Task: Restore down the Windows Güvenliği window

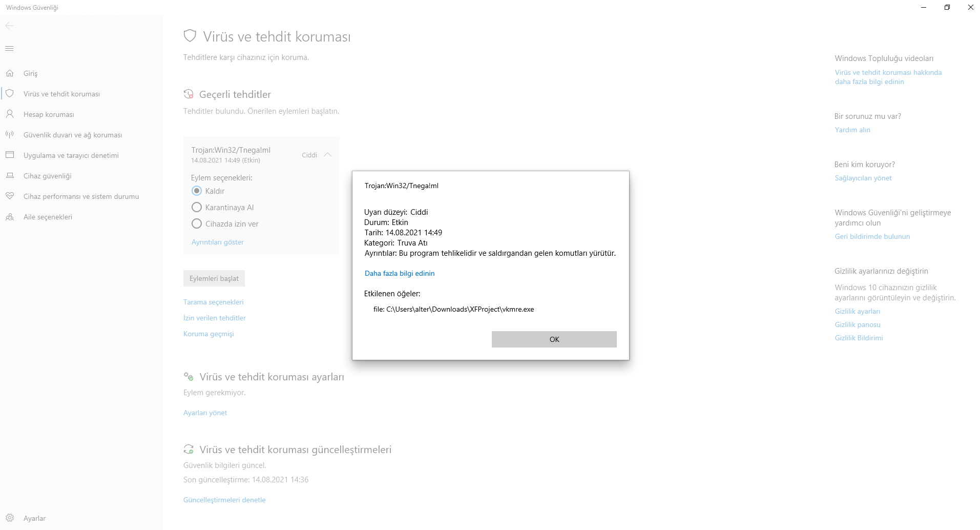Action: pos(947,8)
